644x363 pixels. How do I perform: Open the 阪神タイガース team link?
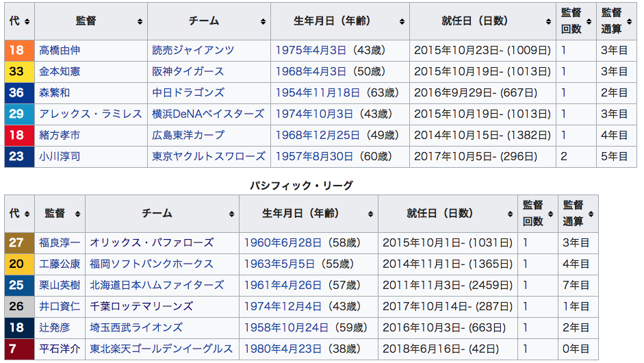(x=188, y=71)
